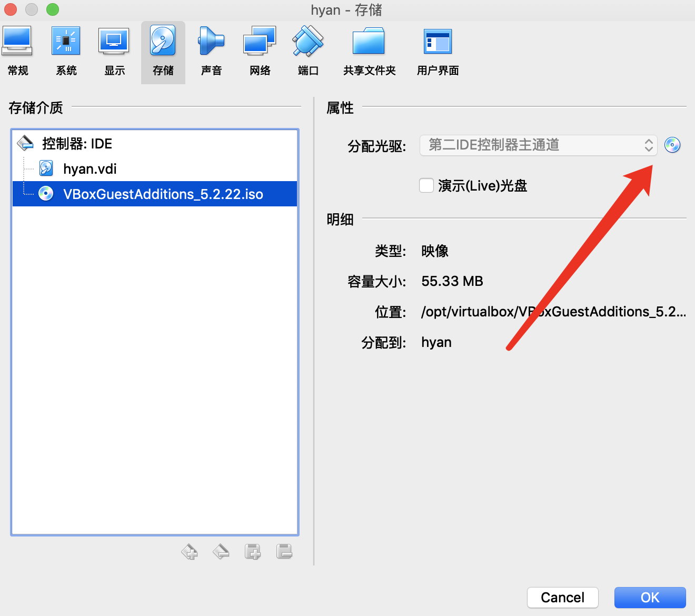This screenshot has height=616, width=695.
Task: Click the choose virtual optical disk icon
Action: coord(672,145)
